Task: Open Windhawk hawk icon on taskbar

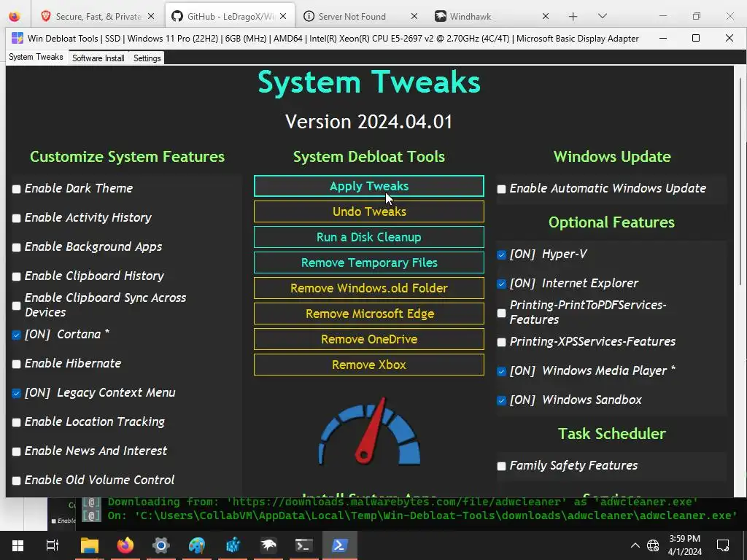Action: coord(268,545)
